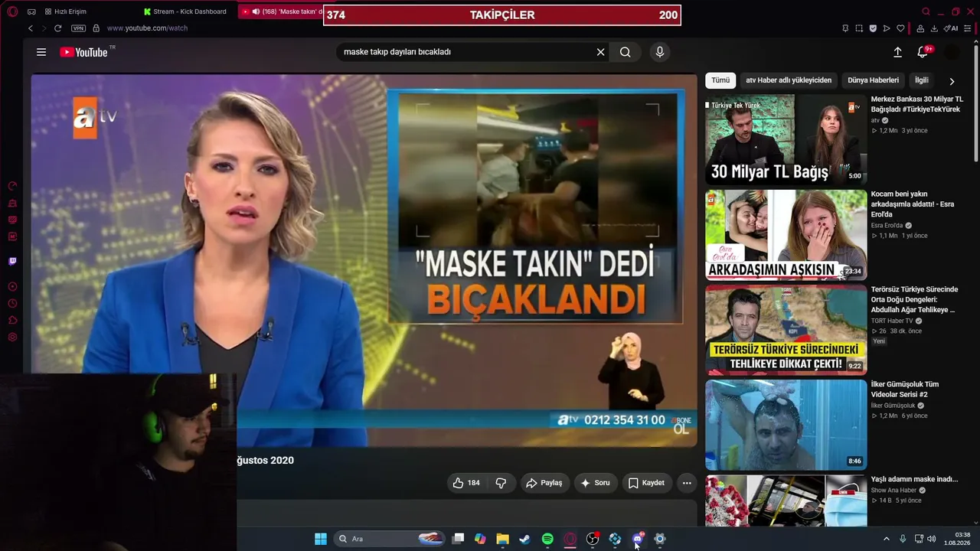The width and height of the screenshot is (980, 551).
Task: Open Show Ana Haber channel link
Action: click(893, 491)
